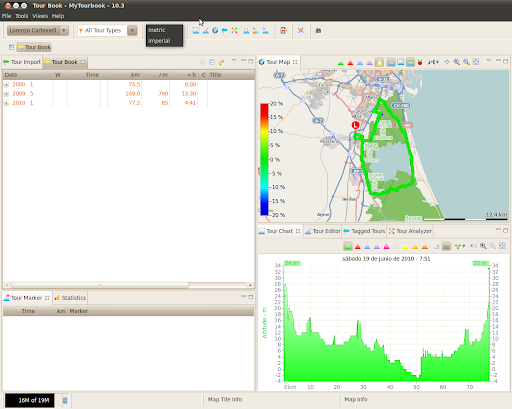512x409 pixels.
Task: Click the Tour Book horizontal scrollbar
Action: click(100, 285)
